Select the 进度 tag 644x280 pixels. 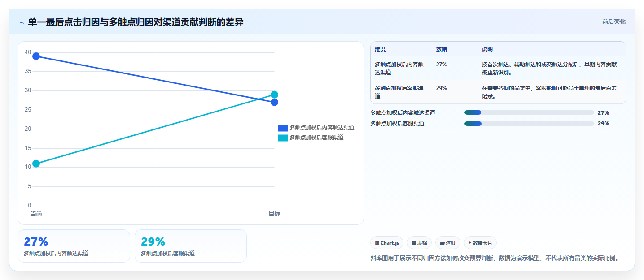(x=448, y=243)
